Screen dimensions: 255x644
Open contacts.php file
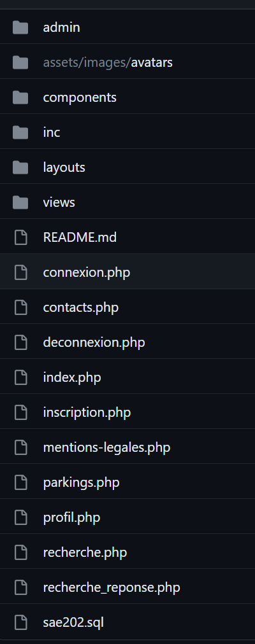(80, 307)
